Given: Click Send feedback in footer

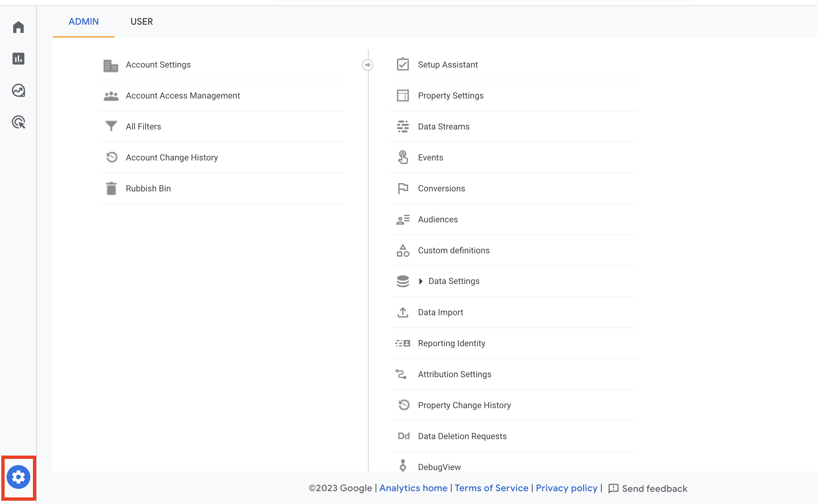Looking at the screenshot, I should click(x=648, y=489).
